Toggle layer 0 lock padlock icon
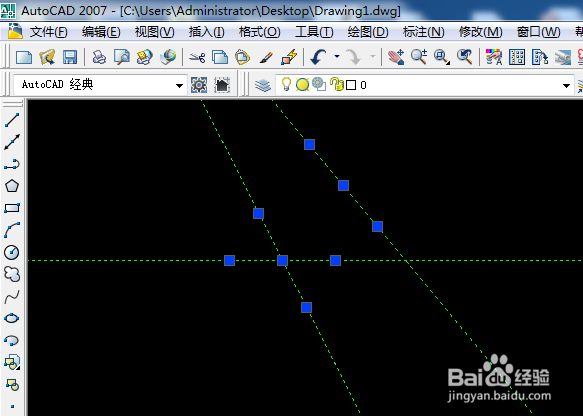The width and height of the screenshot is (583, 416). click(336, 84)
